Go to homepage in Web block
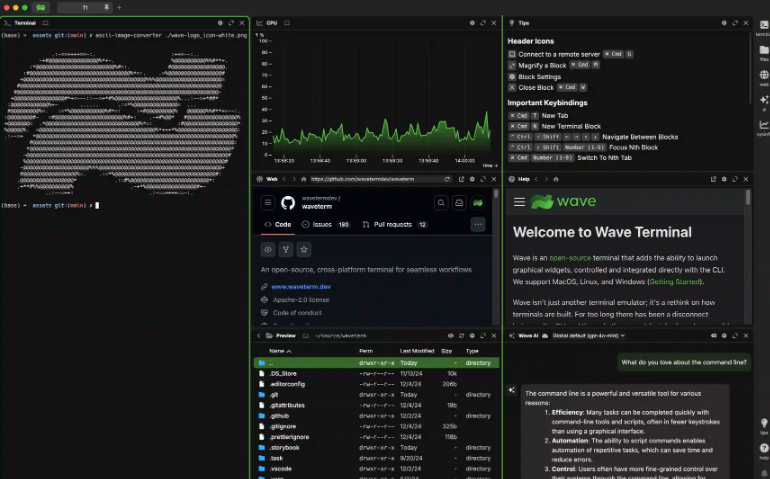The height and width of the screenshot is (479, 770). click(303, 179)
